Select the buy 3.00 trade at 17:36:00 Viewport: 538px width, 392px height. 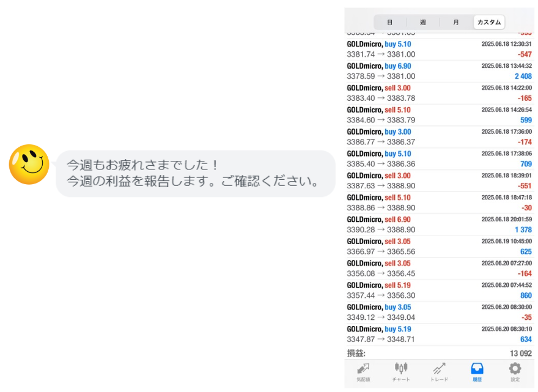coord(439,136)
